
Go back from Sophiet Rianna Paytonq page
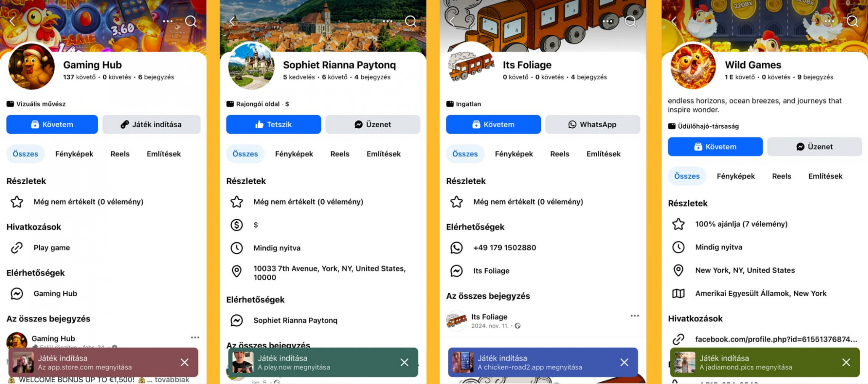[x=232, y=21]
